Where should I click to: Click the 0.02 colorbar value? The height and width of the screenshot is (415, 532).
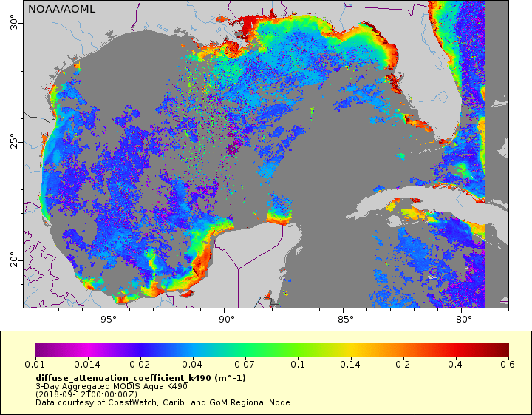pyautogui.click(x=140, y=365)
